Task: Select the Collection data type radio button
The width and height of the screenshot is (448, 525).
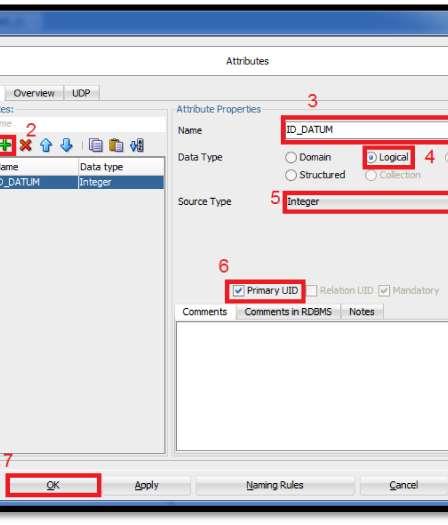Action: tap(371, 175)
